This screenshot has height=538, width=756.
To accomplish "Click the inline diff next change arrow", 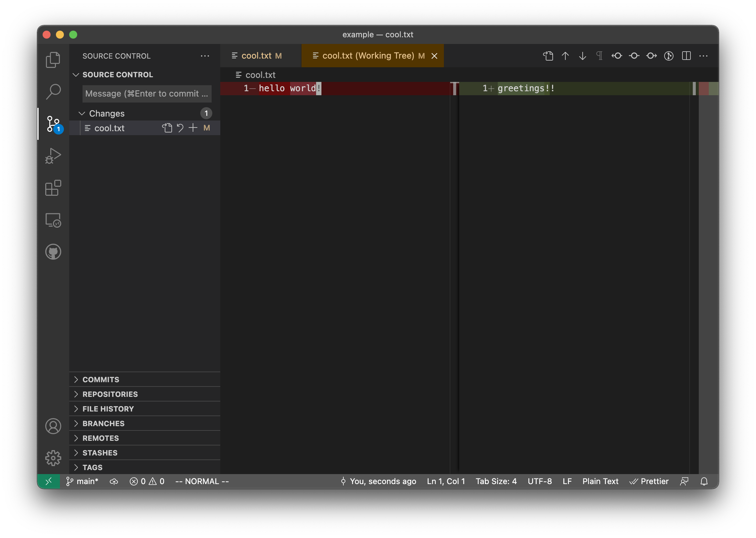I will click(x=583, y=55).
